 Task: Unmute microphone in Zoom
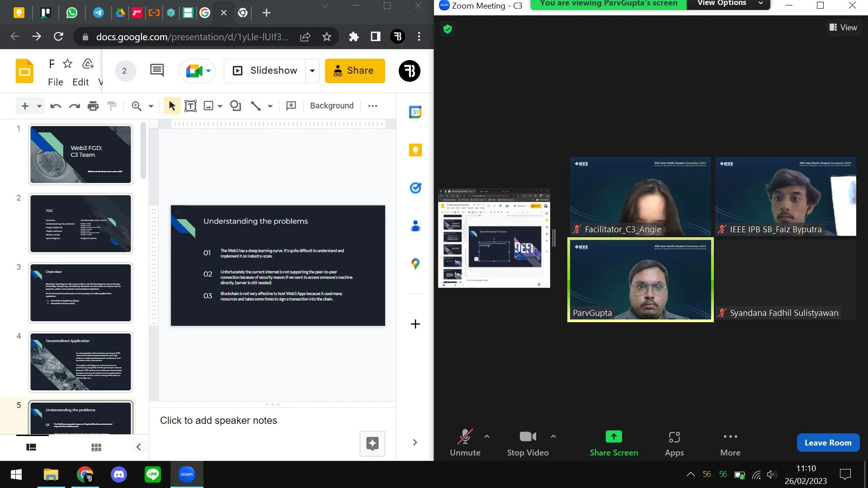pyautogui.click(x=465, y=444)
